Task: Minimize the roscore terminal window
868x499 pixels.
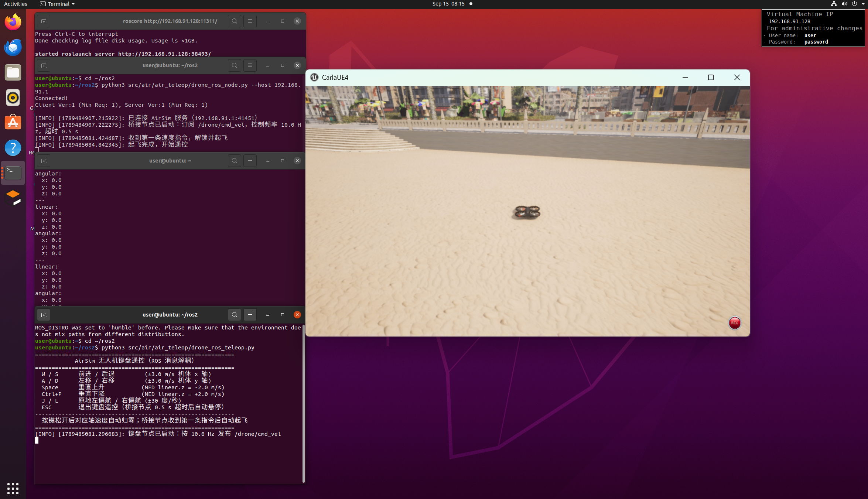Action: coord(268,21)
